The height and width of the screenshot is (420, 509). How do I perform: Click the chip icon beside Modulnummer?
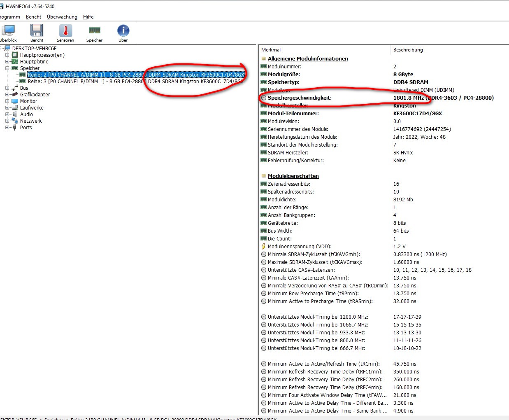pos(264,66)
